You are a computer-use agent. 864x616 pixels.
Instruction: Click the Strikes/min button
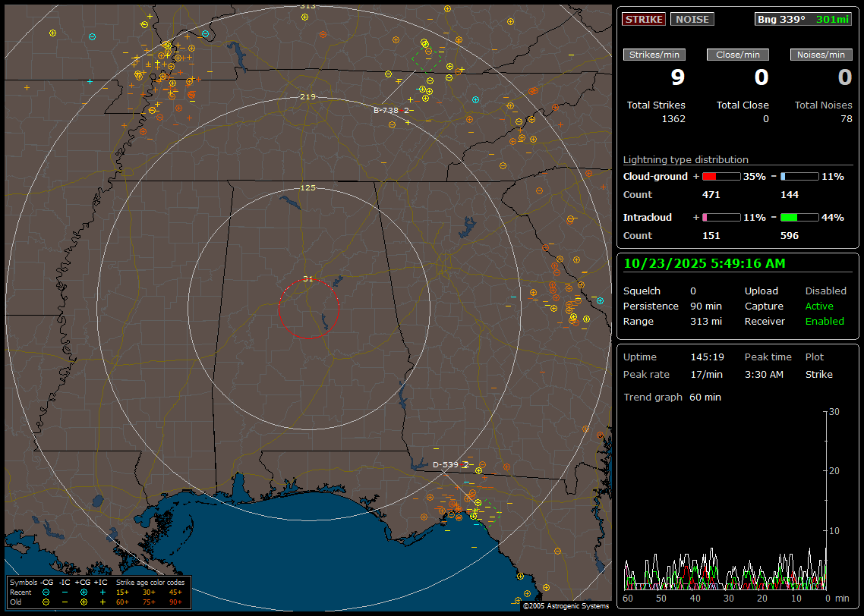coord(654,55)
